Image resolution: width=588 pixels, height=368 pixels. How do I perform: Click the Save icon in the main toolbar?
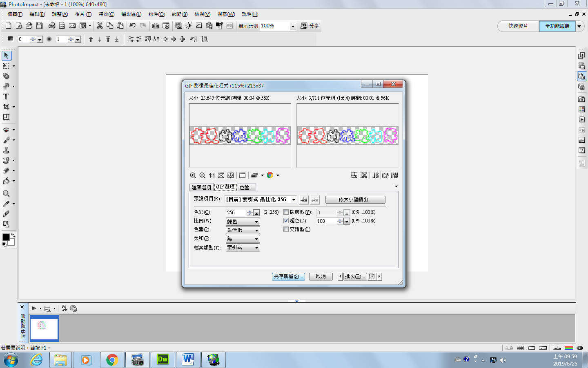(x=39, y=26)
